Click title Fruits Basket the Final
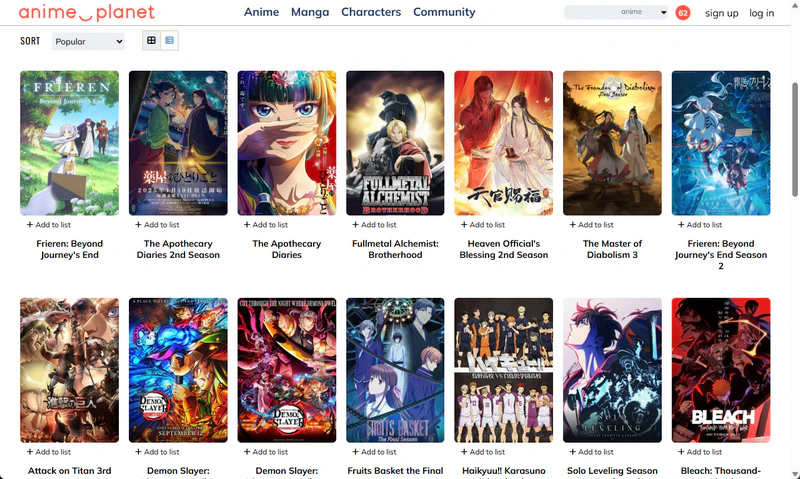The height and width of the screenshot is (479, 800). [x=395, y=471]
